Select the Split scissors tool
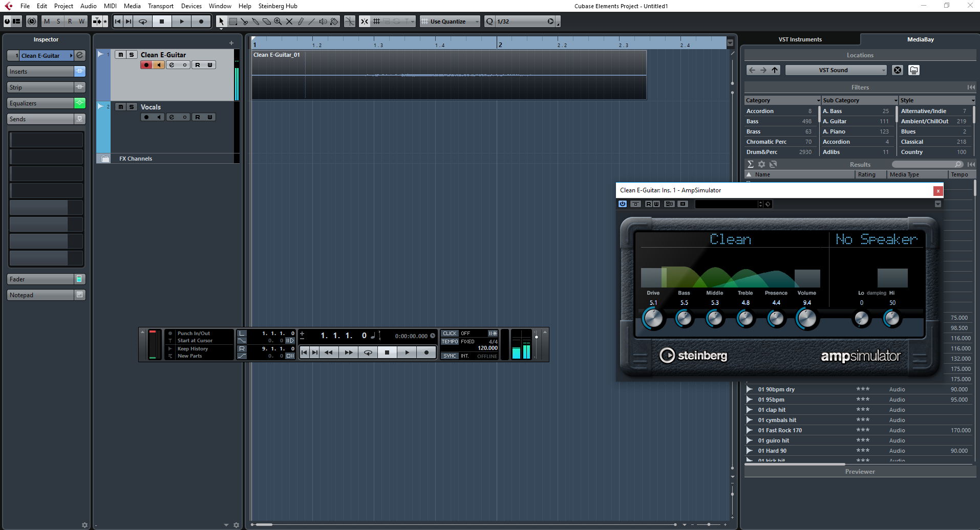This screenshot has height=530, width=980. click(244, 21)
